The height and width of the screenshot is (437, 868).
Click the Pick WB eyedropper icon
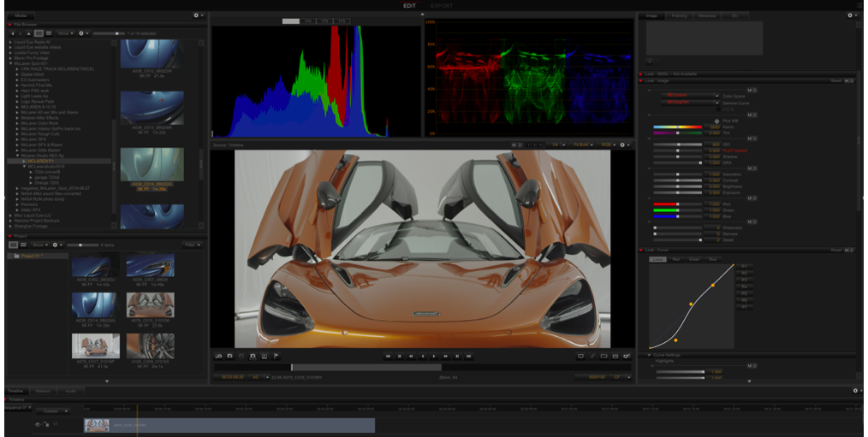tap(716, 121)
